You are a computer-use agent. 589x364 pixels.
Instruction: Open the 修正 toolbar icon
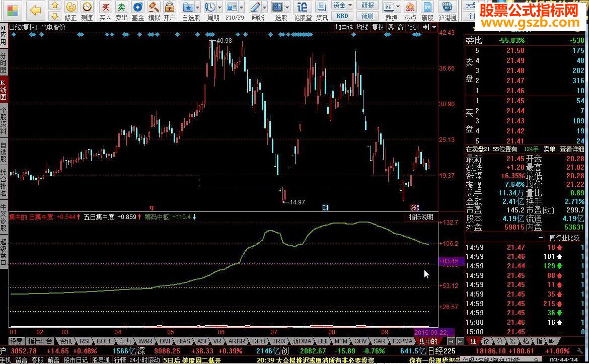click(x=70, y=11)
